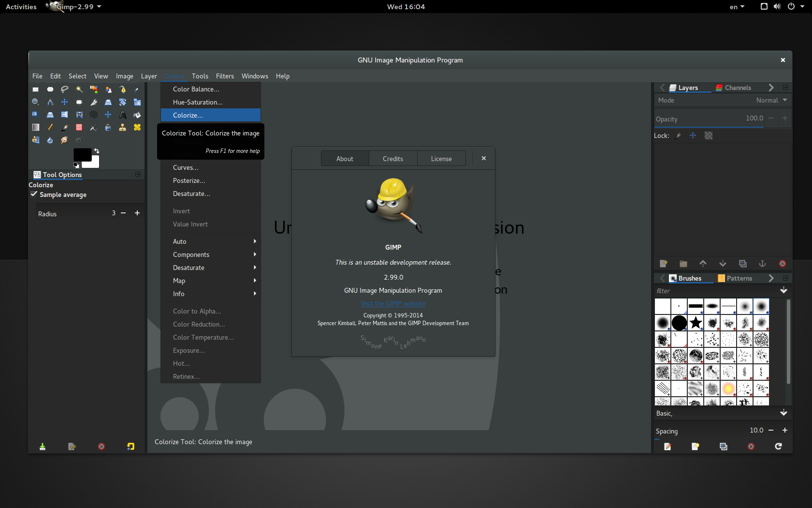Pick the Paintbrush tool
The image size is (812, 508).
pyautogui.click(x=64, y=127)
